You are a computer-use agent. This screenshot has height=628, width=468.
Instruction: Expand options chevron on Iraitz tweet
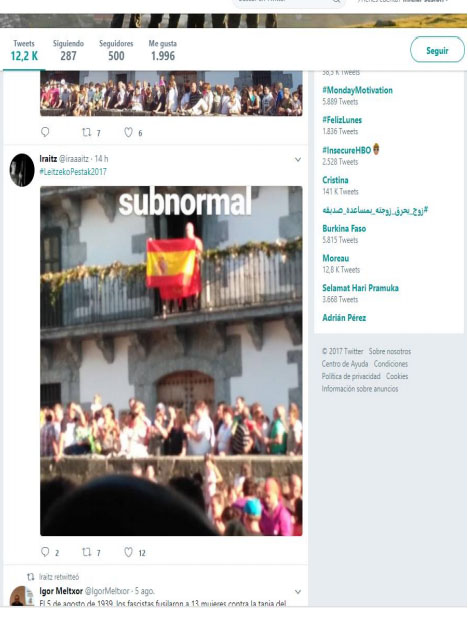pos(297,159)
